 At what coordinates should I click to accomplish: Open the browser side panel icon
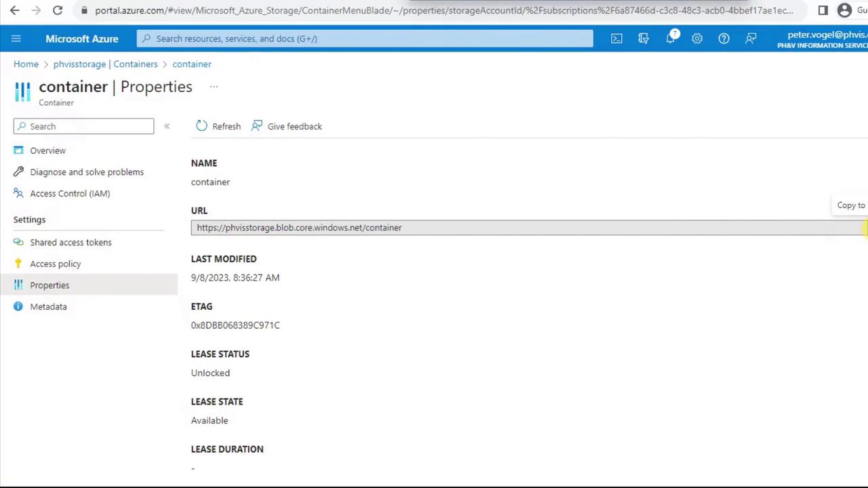[x=823, y=10]
